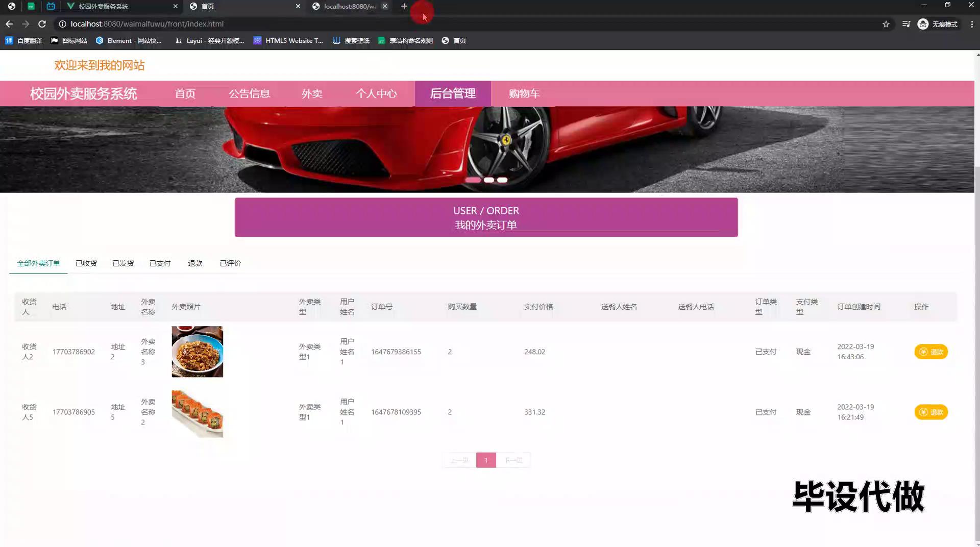The width and height of the screenshot is (980, 547).
Task: Click page 1 in the pagination
Action: (486, 460)
